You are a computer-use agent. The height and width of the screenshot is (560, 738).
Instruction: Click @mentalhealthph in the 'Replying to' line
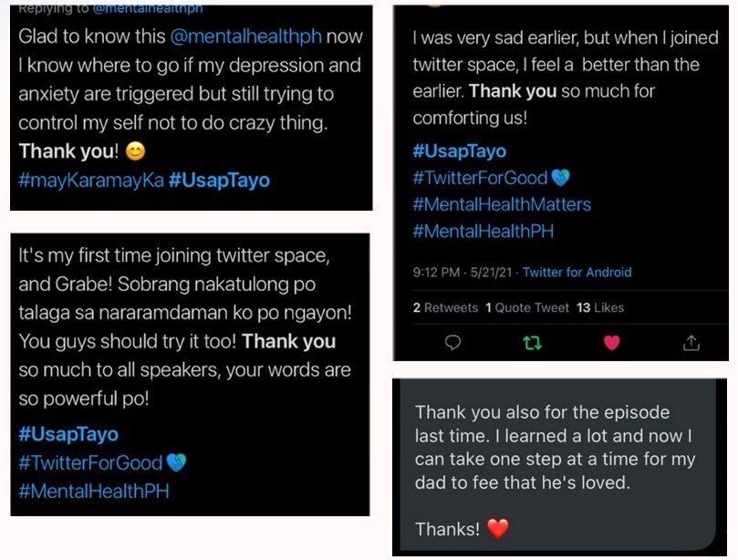click(x=150, y=8)
